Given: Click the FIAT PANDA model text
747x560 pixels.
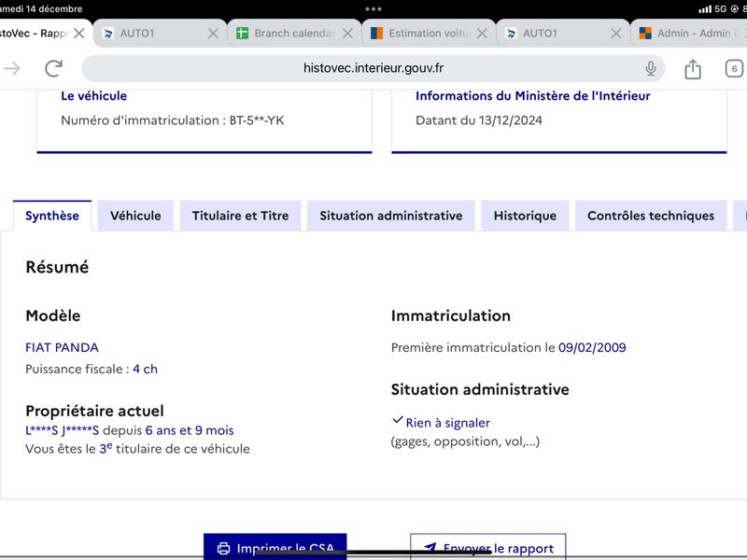Looking at the screenshot, I should (62, 347).
